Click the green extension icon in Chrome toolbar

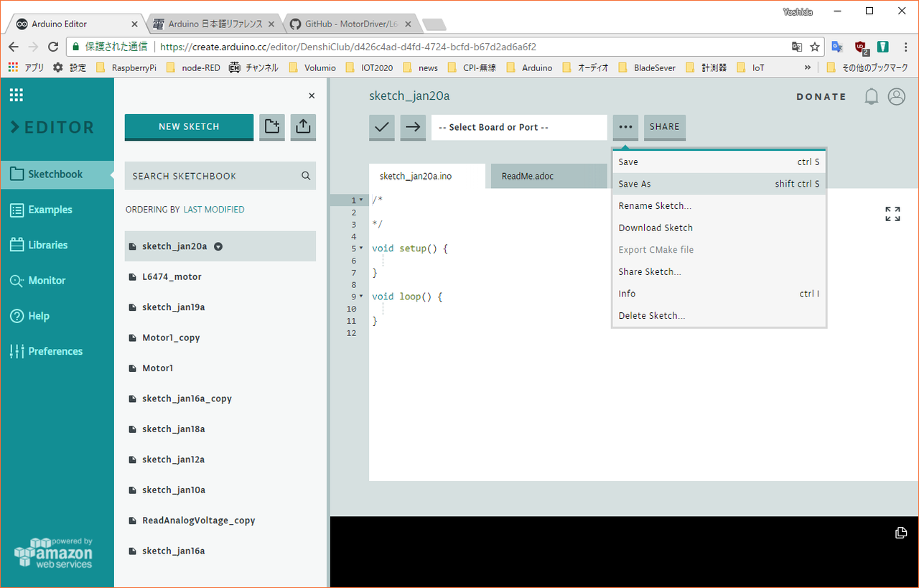(883, 47)
